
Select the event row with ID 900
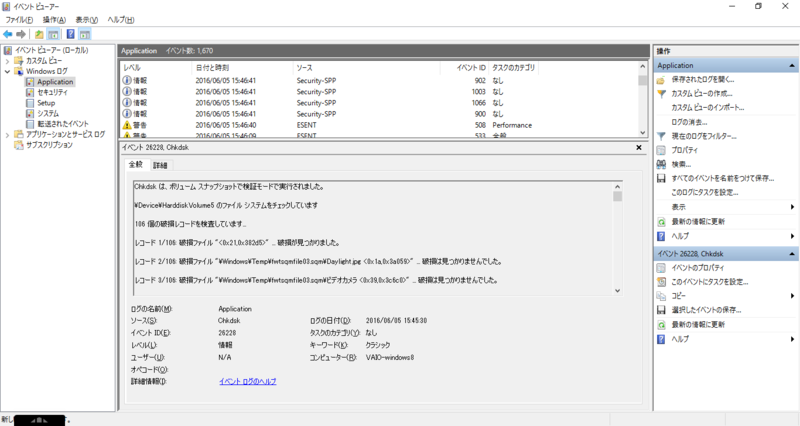coord(379,114)
